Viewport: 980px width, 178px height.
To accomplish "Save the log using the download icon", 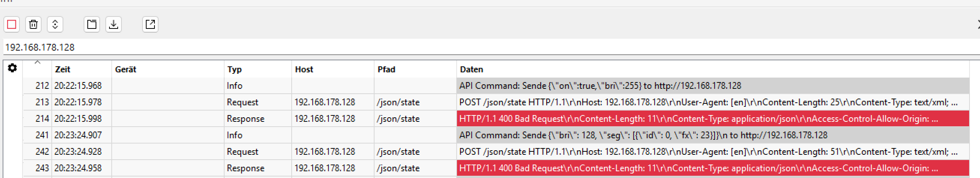I will click(x=113, y=25).
